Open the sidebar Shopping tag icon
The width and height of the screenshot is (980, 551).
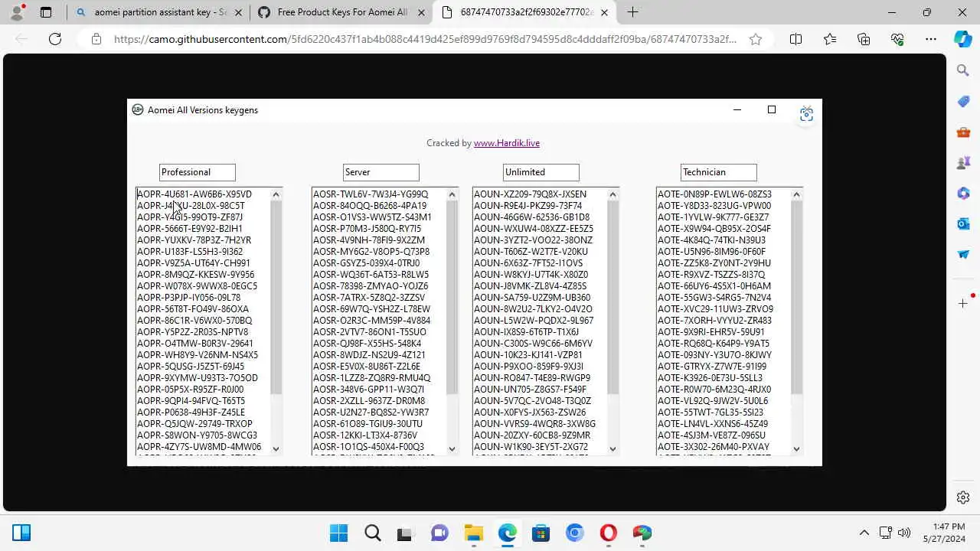[x=963, y=101]
